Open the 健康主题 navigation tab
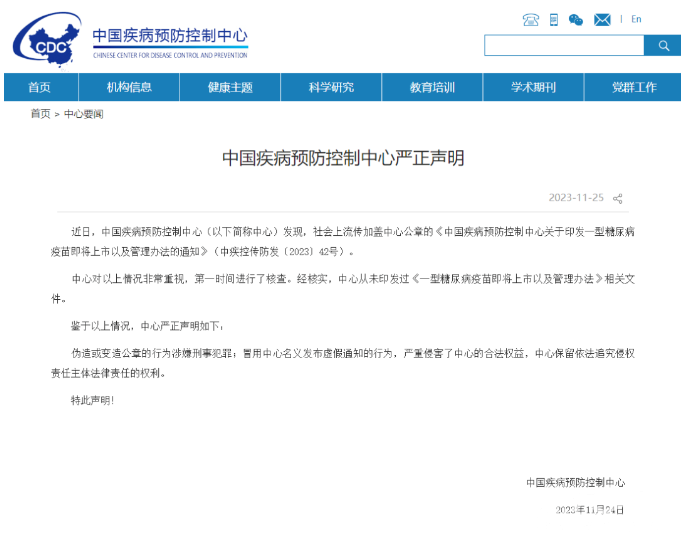This screenshot has height=546, width=691. click(x=230, y=87)
